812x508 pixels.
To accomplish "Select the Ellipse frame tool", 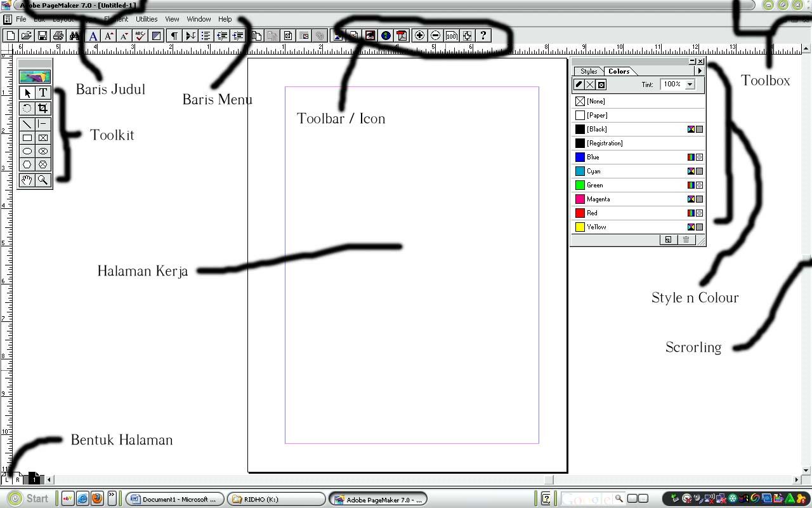I will (x=43, y=150).
